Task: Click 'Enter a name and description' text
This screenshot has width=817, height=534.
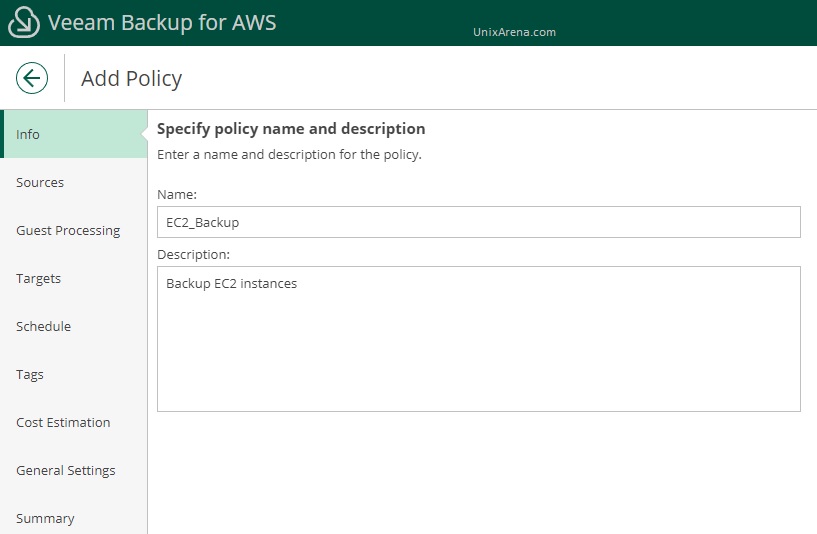Action: coord(289,155)
